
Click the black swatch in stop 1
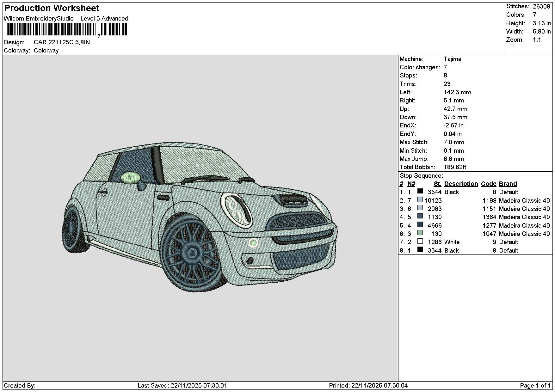point(420,191)
